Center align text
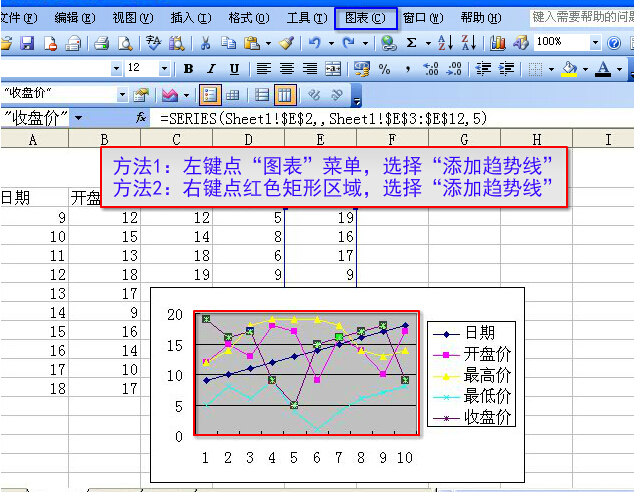Viewport: 634px width, 492px height. 287,69
